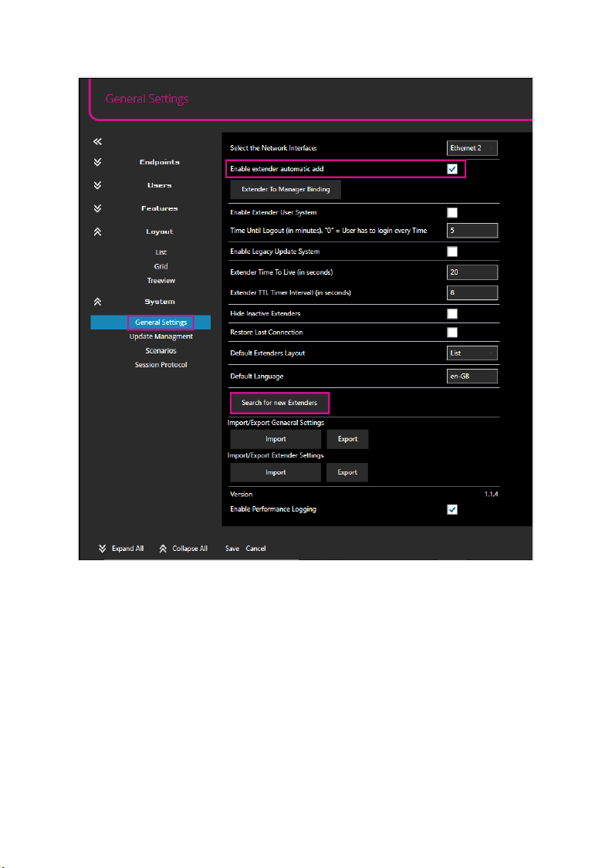
Task: Open Update Managment page
Action: pos(161,336)
